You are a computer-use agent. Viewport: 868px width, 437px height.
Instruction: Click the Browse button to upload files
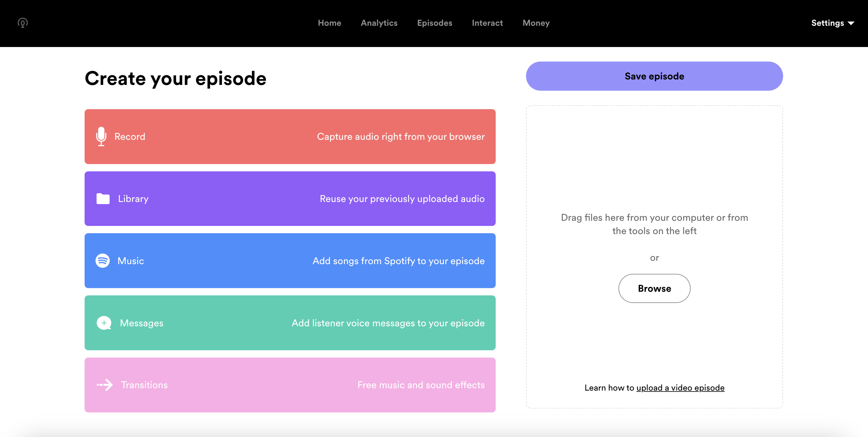coord(654,288)
